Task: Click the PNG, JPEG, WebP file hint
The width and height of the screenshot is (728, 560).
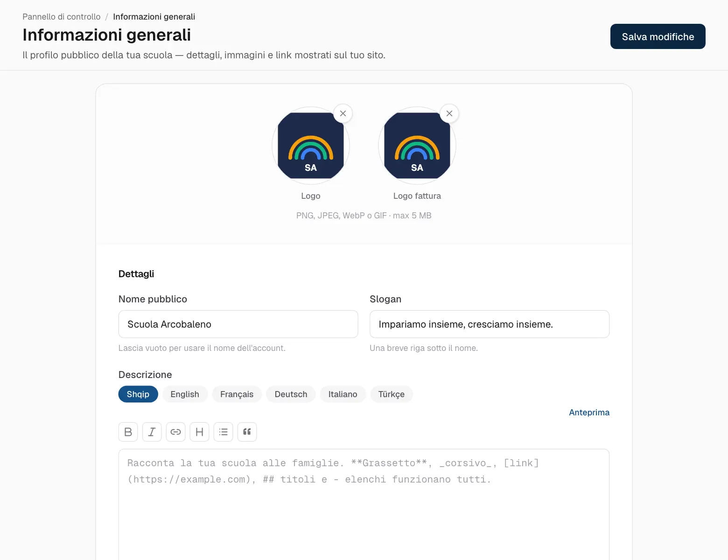Action: [364, 216]
